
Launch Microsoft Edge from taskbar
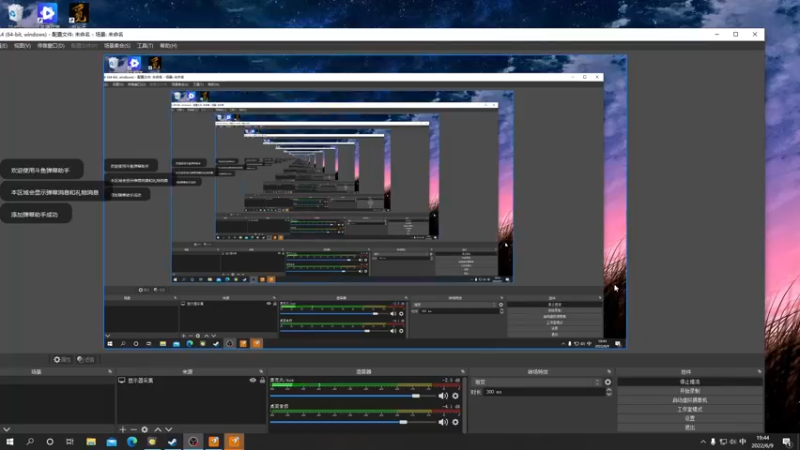(x=132, y=441)
